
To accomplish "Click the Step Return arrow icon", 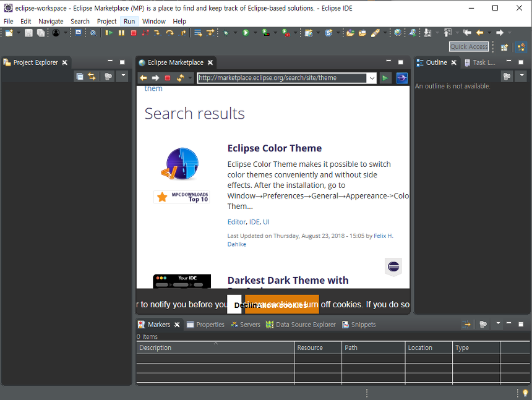I will pyautogui.click(x=182, y=33).
